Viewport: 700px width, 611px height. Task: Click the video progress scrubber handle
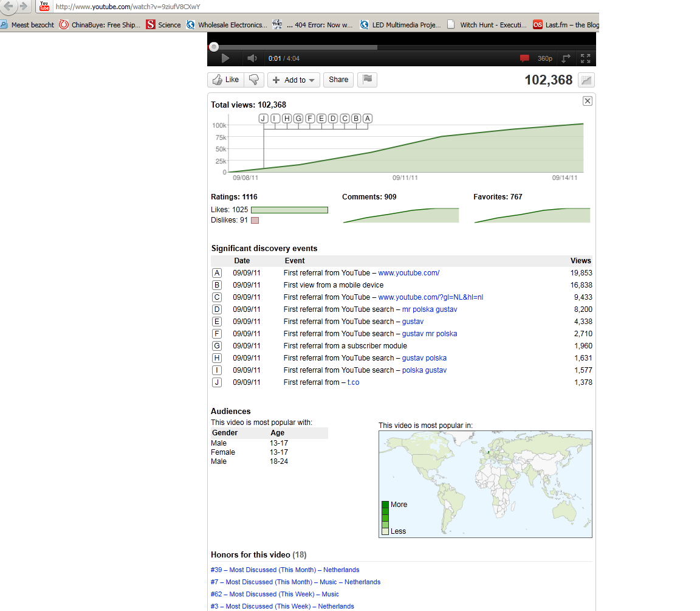tap(214, 47)
